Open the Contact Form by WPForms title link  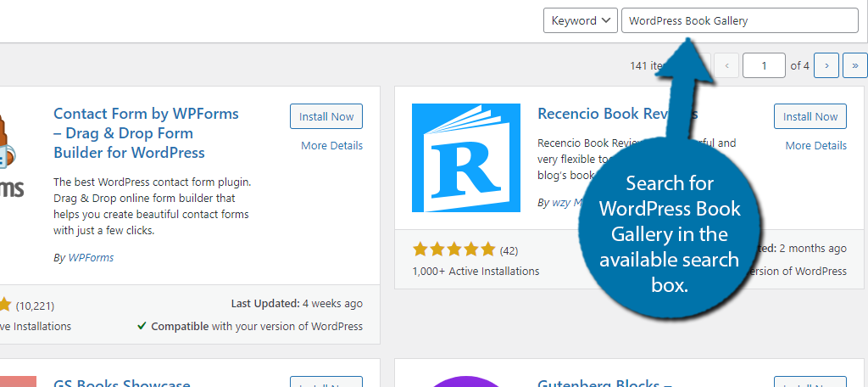146,133
